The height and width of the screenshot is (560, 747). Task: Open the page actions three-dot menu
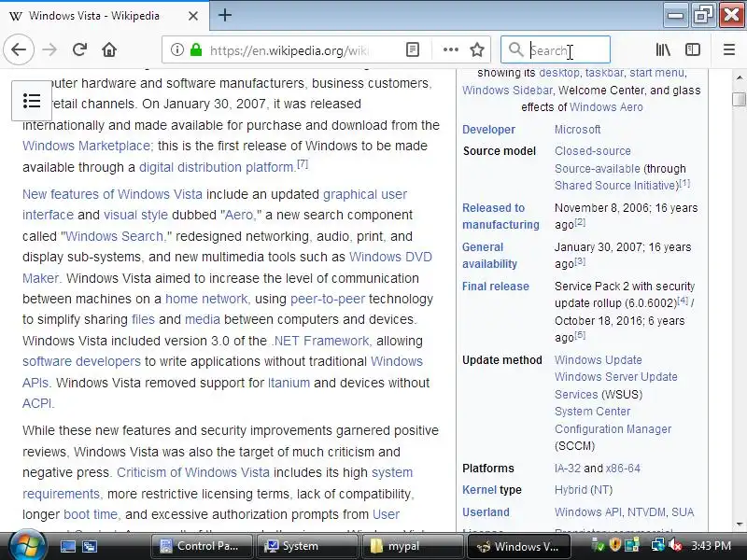tap(450, 49)
